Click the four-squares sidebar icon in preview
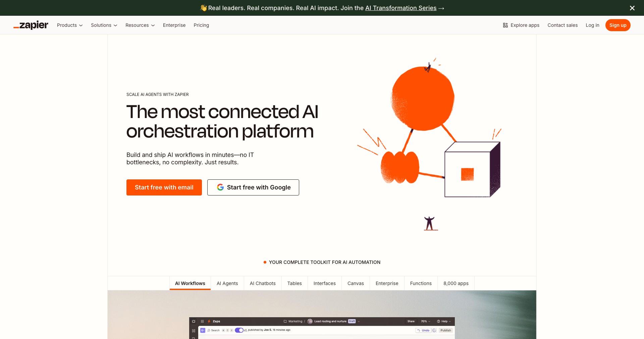The image size is (644, 339). point(194,331)
